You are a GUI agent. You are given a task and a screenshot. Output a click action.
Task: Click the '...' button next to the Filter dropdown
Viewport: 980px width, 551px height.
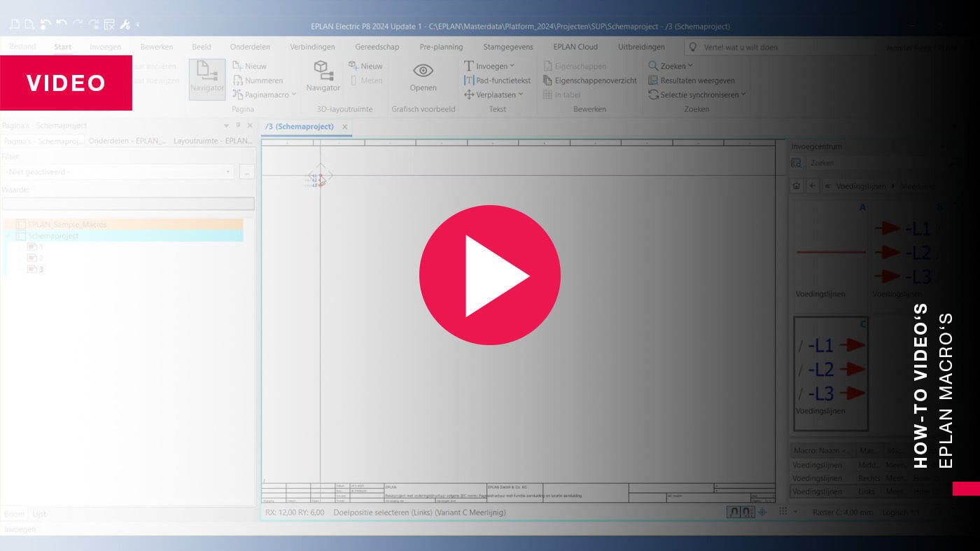(x=246, y=172)
